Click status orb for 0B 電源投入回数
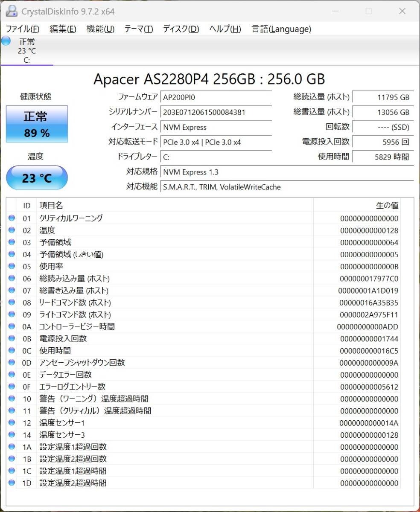Screen dimensions: 420x512 pyautogui.click(x=12, y=338)
